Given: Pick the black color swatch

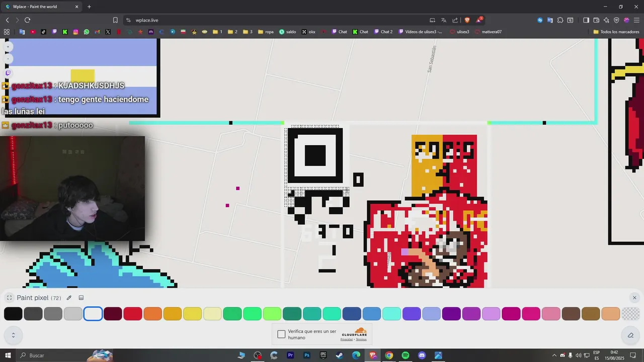Looking at the screenshot, I should 13,314.
